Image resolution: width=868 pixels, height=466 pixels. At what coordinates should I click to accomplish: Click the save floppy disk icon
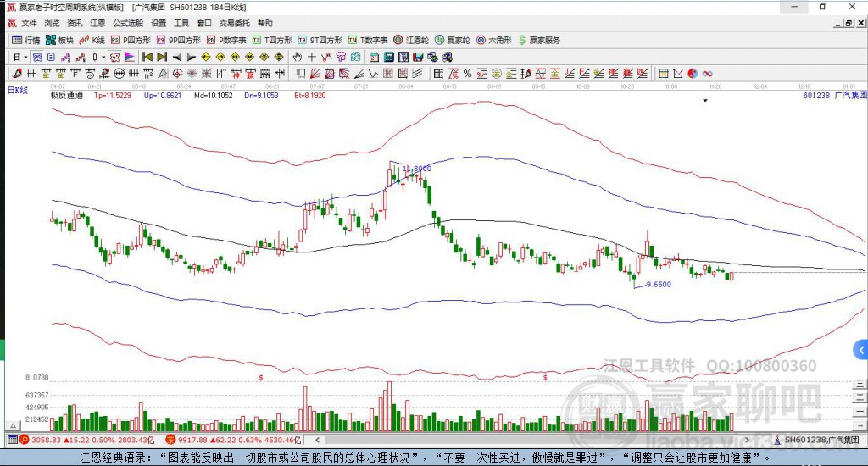coord(418,57)
